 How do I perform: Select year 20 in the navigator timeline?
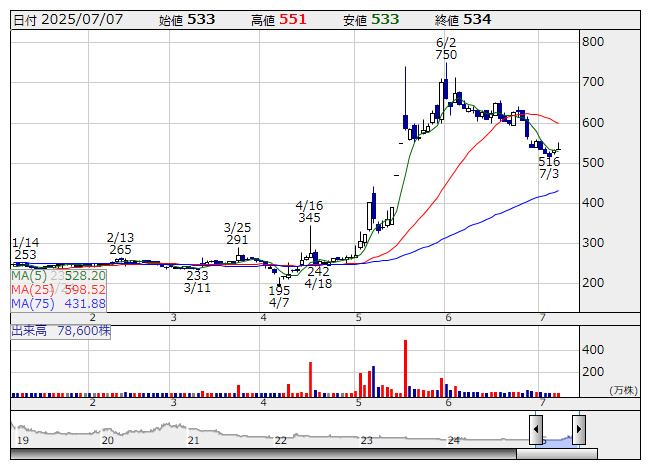[108, 440]
